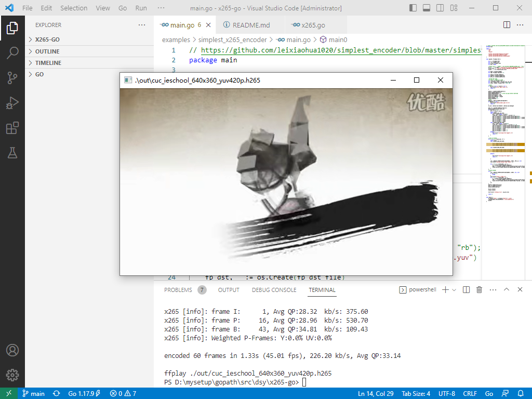Open the Run and Debug view icon

tap(12, 103)
